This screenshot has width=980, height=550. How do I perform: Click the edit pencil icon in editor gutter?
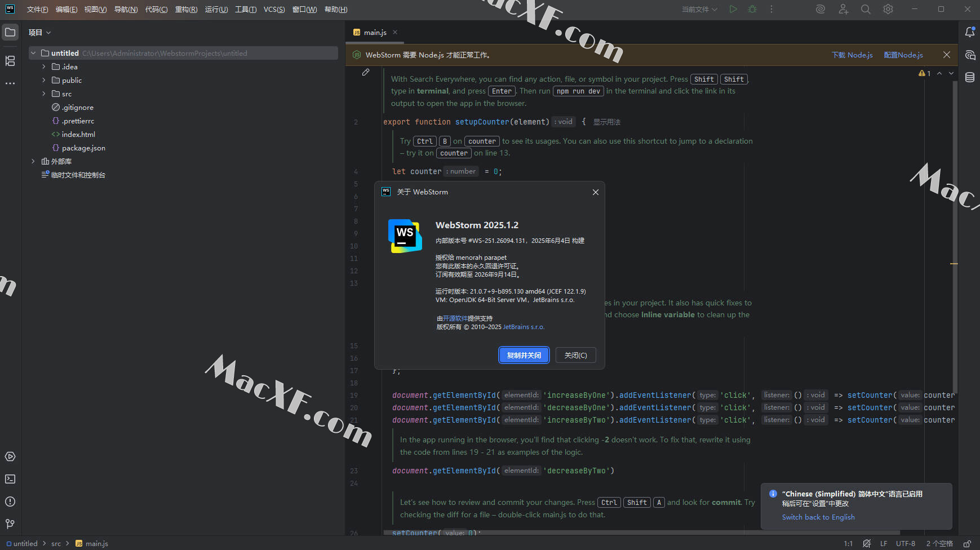point(366,72)
